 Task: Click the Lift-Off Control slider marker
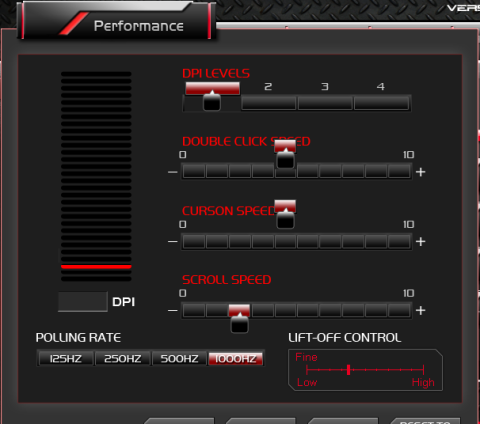point(348,369)
